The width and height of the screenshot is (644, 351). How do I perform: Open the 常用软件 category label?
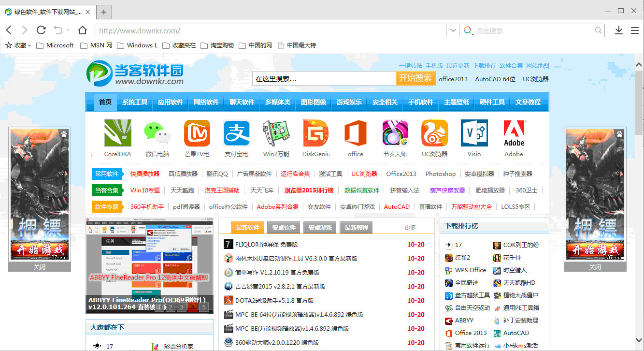tap(107, 174)
